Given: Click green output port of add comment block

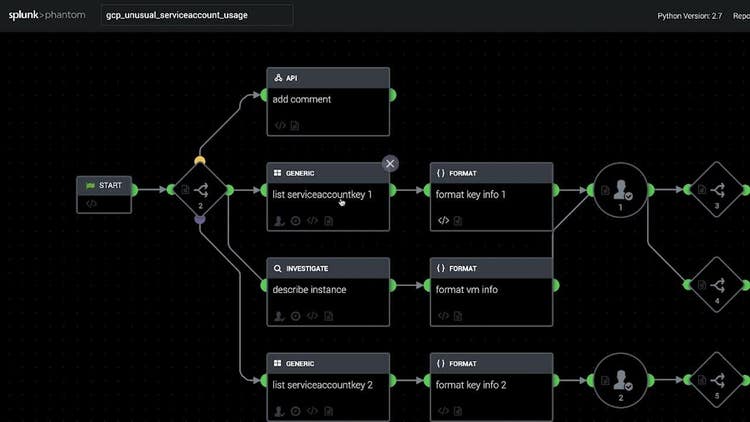Looking at the screenshot, I should [x=391, y=95].
